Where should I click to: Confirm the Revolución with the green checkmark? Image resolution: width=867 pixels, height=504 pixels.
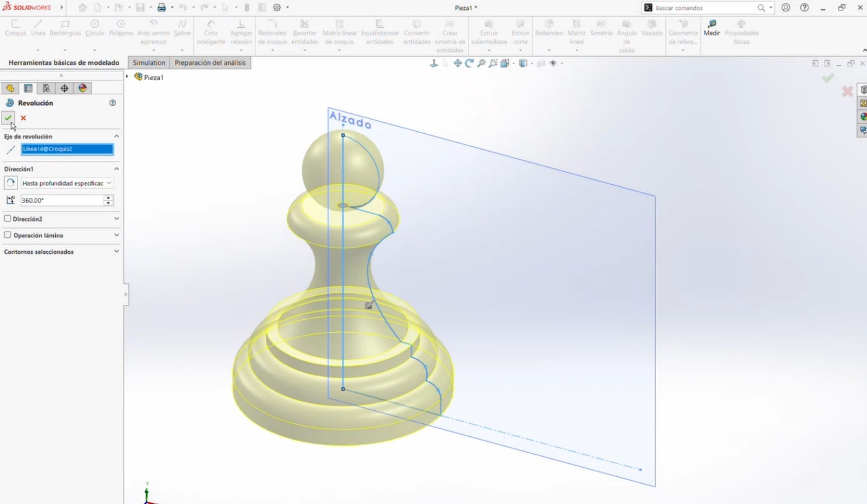point(8,118)
